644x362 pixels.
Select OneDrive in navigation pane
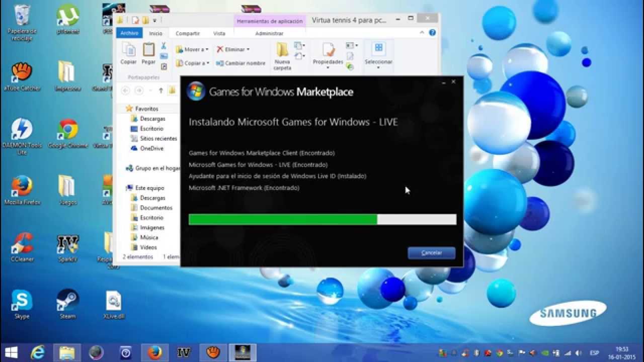pos(151,148)
